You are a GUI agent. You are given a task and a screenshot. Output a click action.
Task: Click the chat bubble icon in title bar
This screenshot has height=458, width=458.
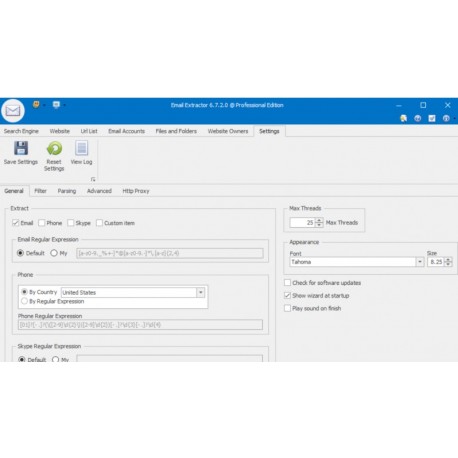pyautogui.click(x=56, y=105)
